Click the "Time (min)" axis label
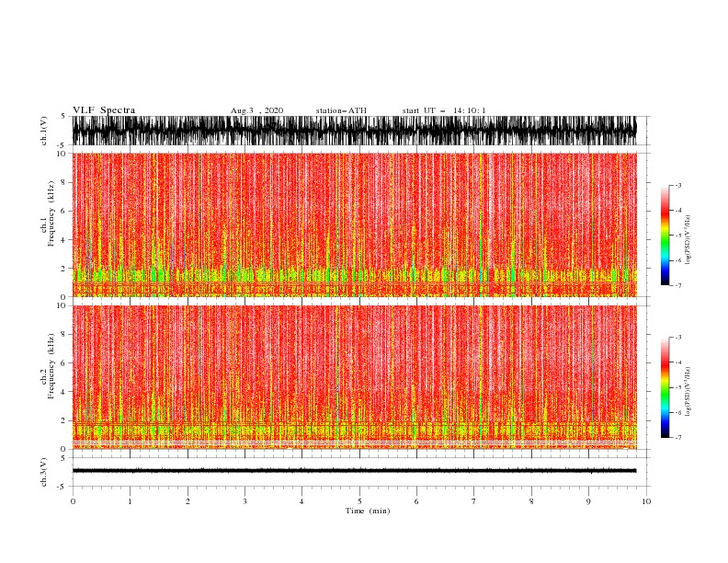 368,511
